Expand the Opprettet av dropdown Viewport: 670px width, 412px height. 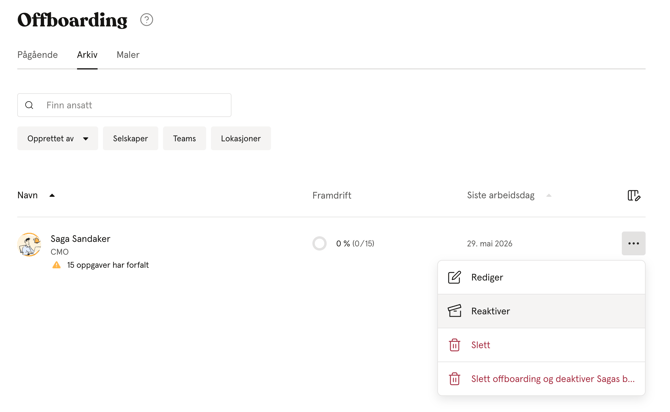pyautogui.click(x=58, y=138)
